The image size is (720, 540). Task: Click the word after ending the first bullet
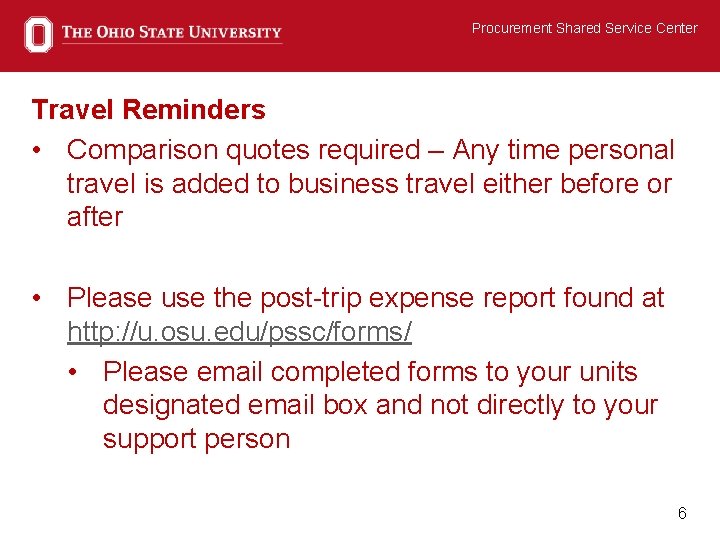point(94,217)
